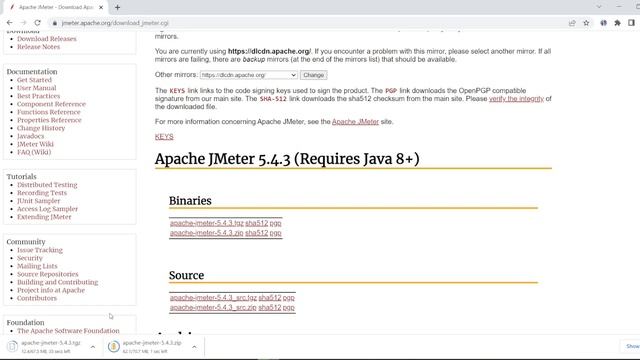Open Javadocs link

coord(31,136)
